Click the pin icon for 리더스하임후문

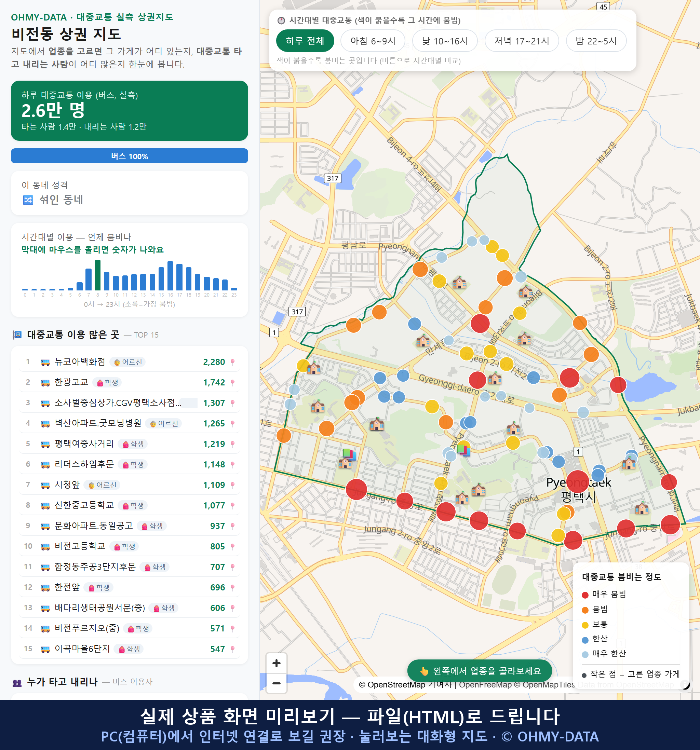(x=232, y=464)
